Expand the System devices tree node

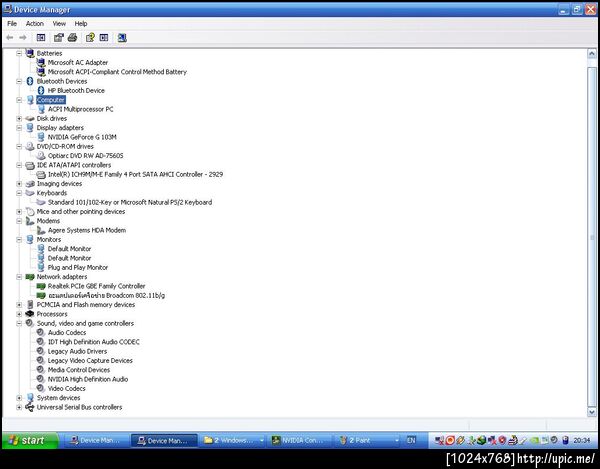19,398
